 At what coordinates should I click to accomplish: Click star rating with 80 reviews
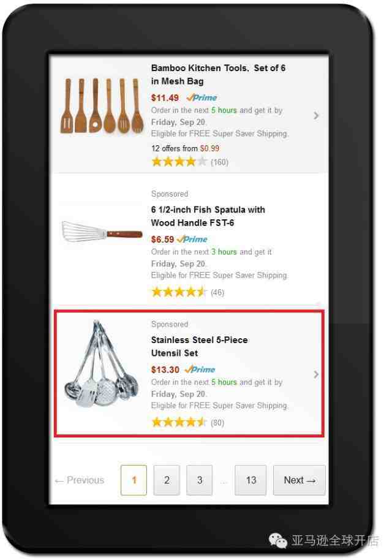179,423
